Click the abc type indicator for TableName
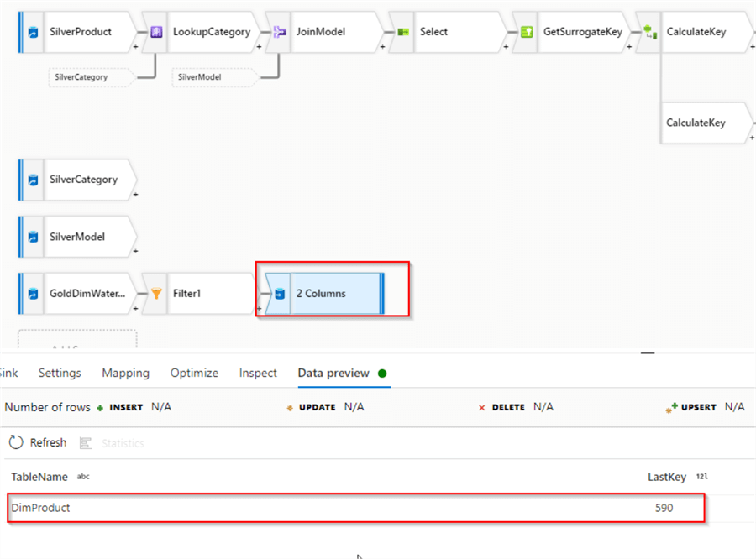The height and width of the screenshot is (559, 756). coord(83,477)
